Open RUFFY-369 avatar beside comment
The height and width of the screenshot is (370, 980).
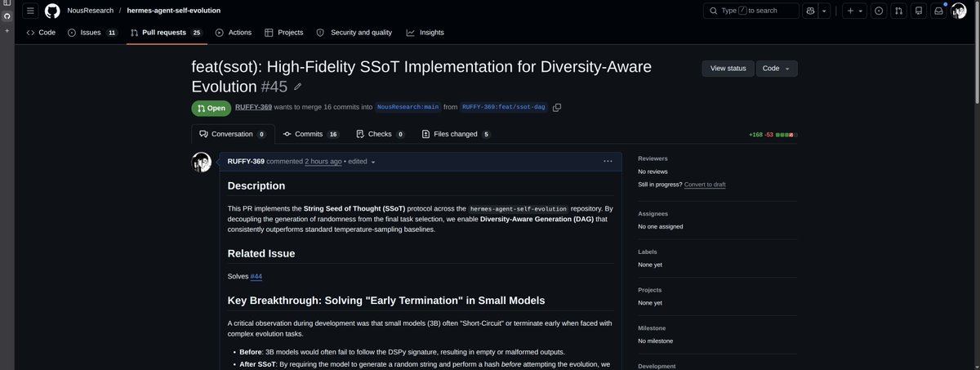[x=202, y=162]
